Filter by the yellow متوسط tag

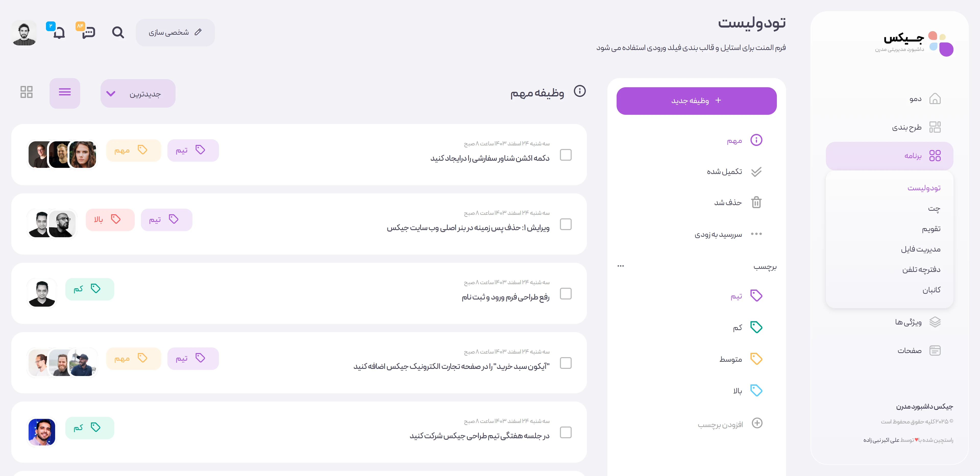click(740, 359)
